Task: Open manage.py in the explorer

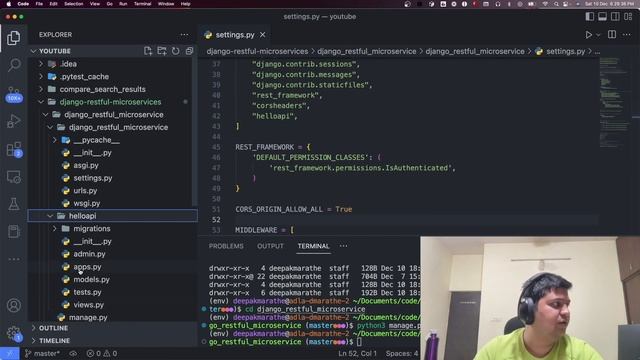Action: [x=88, y=318]
